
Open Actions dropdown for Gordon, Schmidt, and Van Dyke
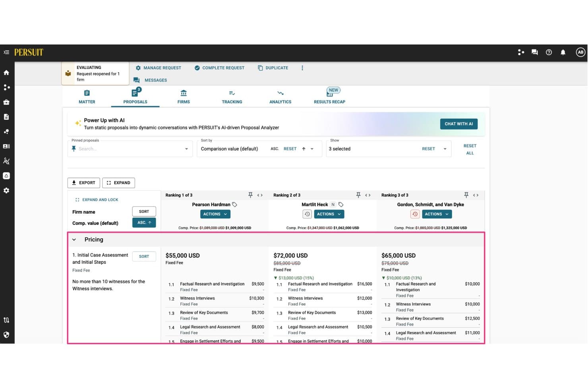(437, 214)
